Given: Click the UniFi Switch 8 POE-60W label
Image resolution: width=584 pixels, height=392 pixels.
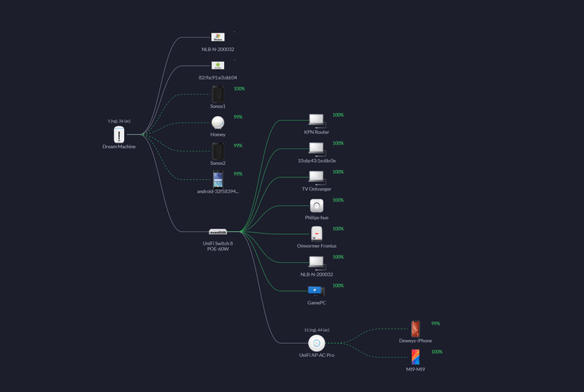Looking at the screenshot, I should pyautogui.click(x=218, y=246).
